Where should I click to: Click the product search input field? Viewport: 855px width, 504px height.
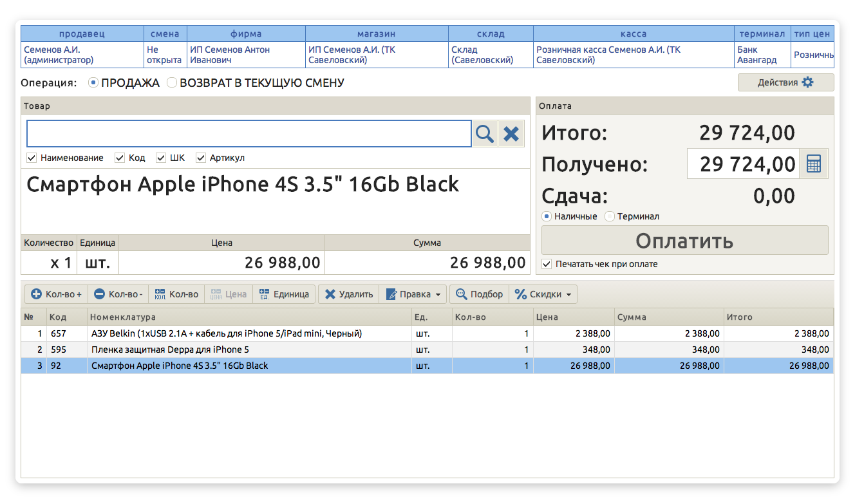point(249,134)
